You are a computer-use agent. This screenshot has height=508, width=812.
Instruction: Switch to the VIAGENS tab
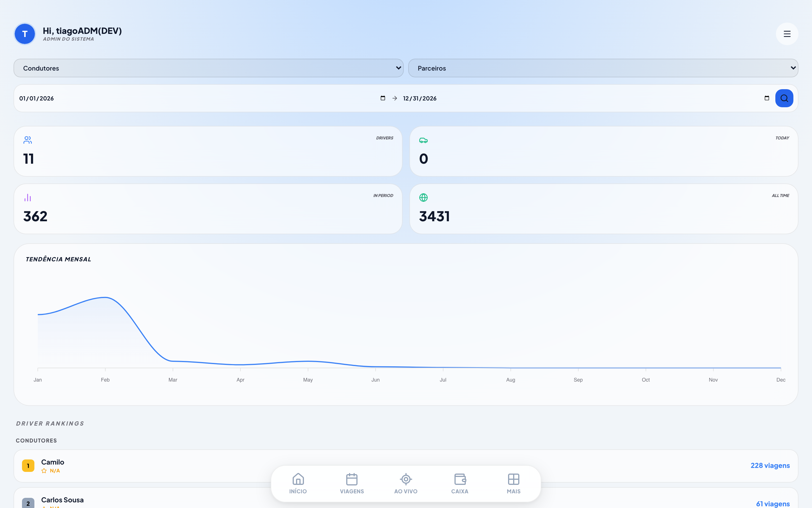(x=352, y=484)
